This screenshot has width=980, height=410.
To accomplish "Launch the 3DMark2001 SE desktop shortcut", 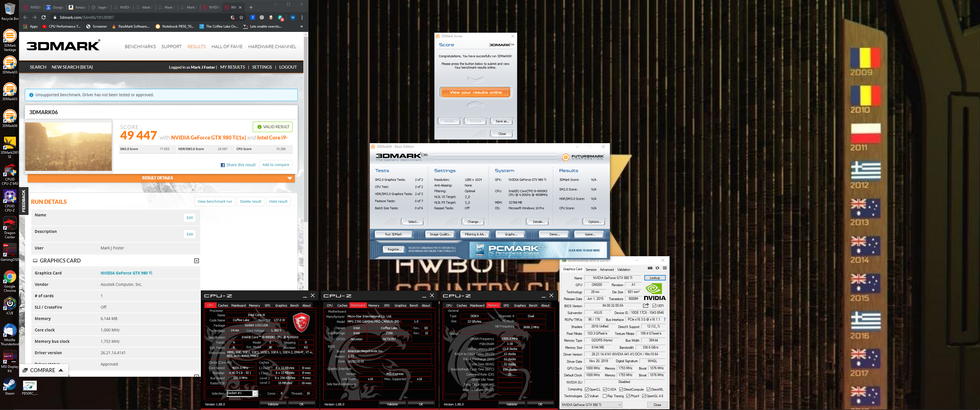I will tap(9, 147).
